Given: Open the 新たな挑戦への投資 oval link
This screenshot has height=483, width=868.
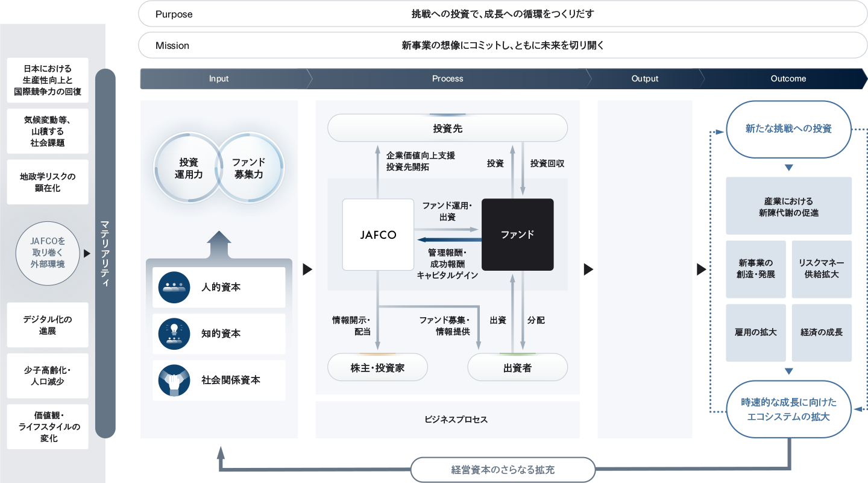Looking at the screenshot, I should [788, 129].
